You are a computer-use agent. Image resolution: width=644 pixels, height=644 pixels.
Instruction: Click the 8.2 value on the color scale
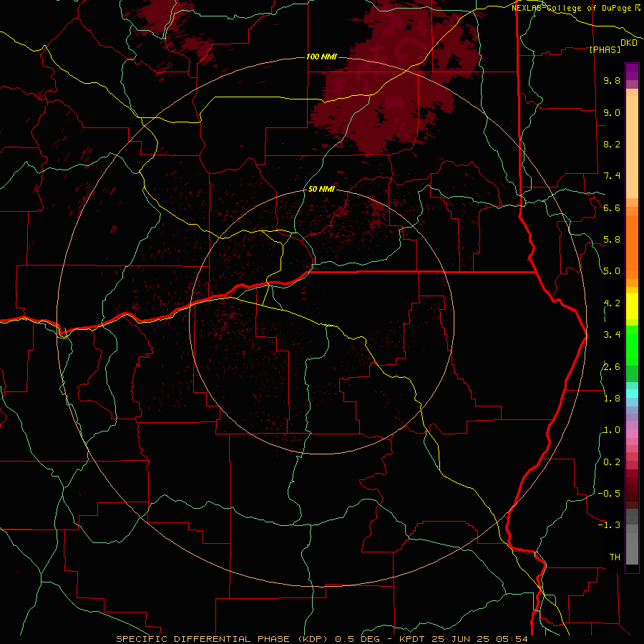click(612, 144)
